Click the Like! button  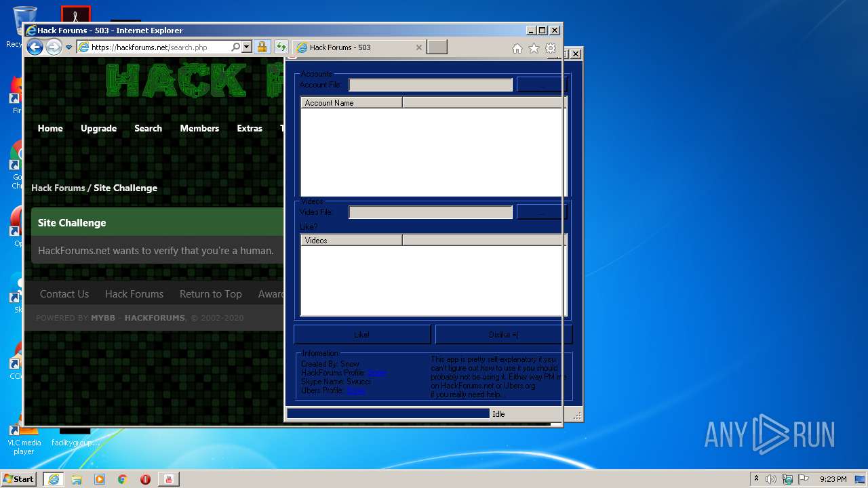pos(362,334)
